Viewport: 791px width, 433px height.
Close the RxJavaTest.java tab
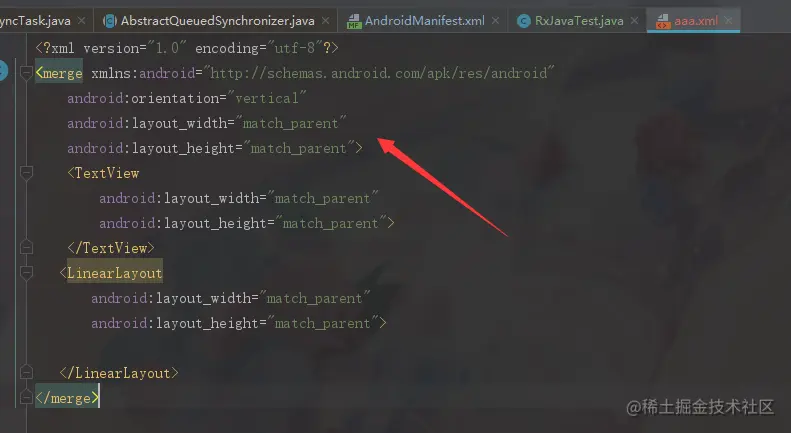point(635,21)
